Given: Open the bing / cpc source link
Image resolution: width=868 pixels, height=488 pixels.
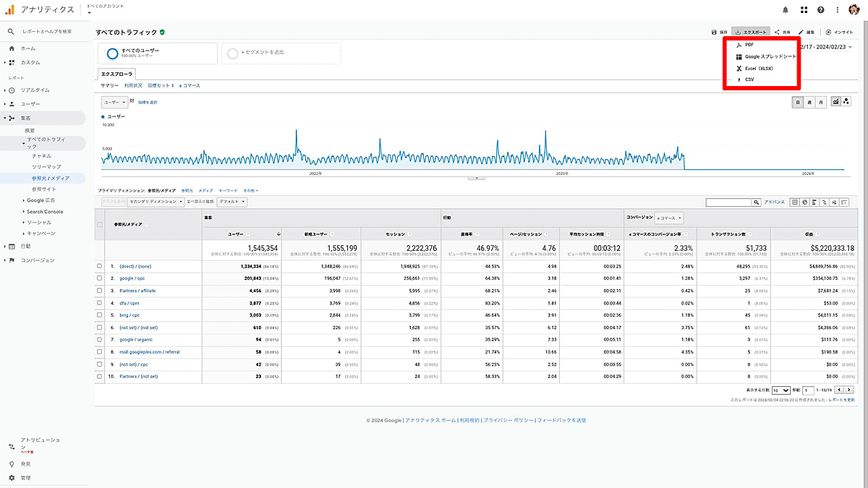Looking at the screenshot, I should point(132,315).
